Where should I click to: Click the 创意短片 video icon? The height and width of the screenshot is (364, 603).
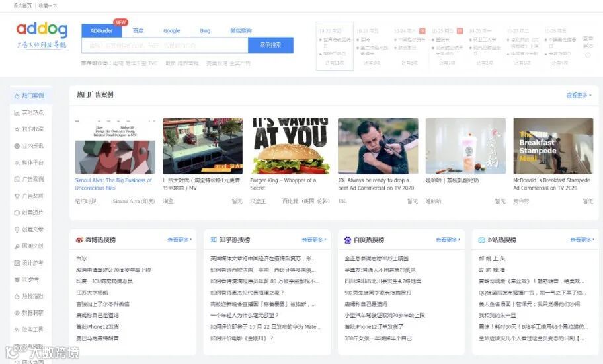(x=17, y=213)
